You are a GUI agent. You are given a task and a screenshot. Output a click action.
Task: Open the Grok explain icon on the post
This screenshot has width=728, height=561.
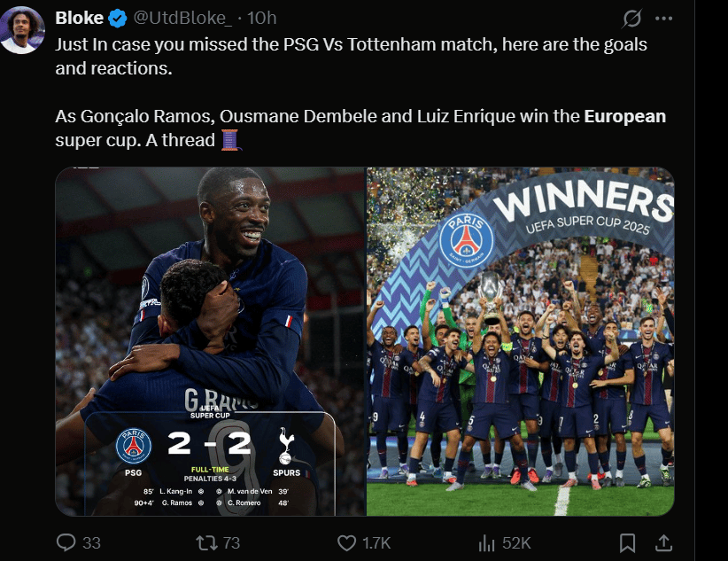631,19
